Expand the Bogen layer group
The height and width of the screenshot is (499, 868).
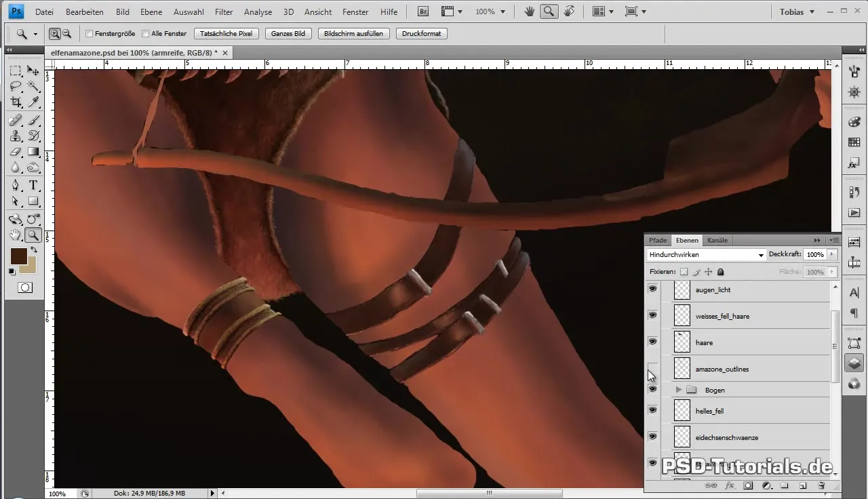click(x=679, y=390)
